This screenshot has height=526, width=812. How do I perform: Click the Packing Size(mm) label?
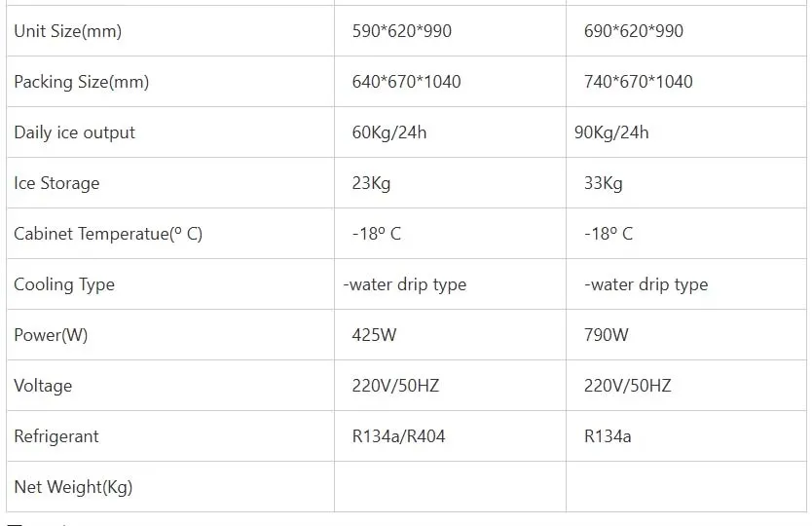click(x=81, y=82)
